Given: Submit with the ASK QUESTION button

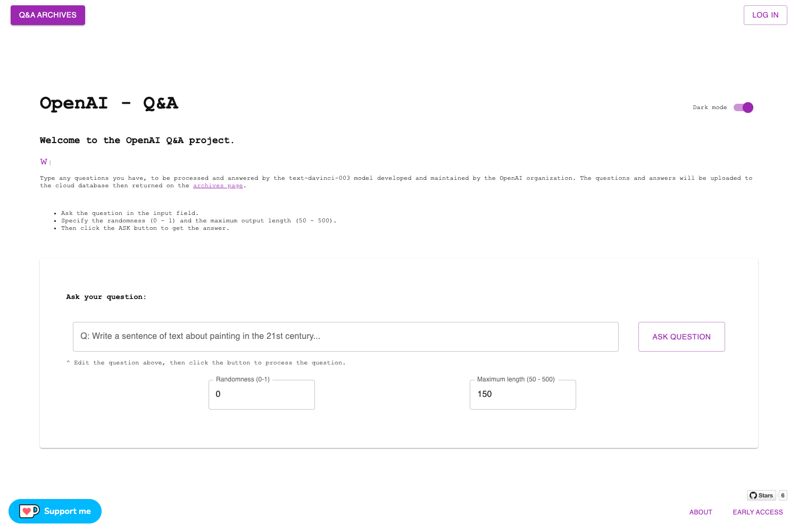Looking at the screenshot, I should [x=681, y=337].
